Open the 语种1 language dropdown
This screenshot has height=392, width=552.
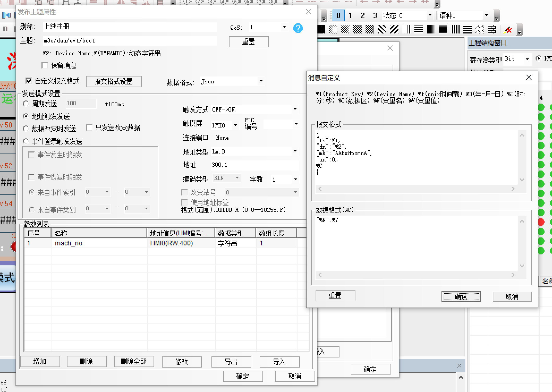pyautogui.click(x=486, y=15)
